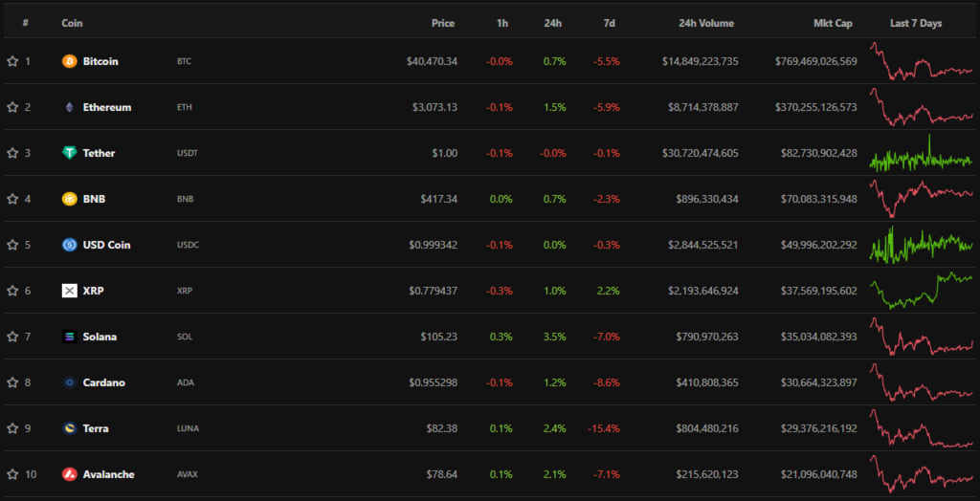Click the Bitcoin coin logo icon
The width and height of the screenshot is (980, 501).
69,61
